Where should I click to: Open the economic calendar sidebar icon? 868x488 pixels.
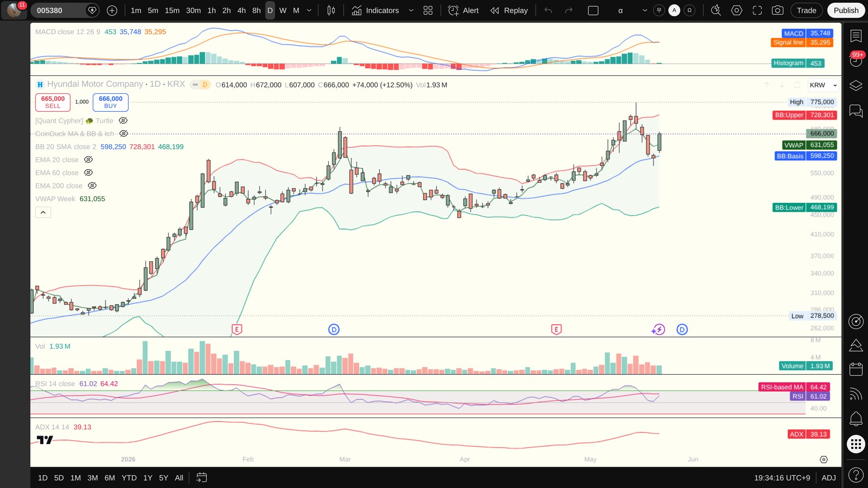point(856,369)
